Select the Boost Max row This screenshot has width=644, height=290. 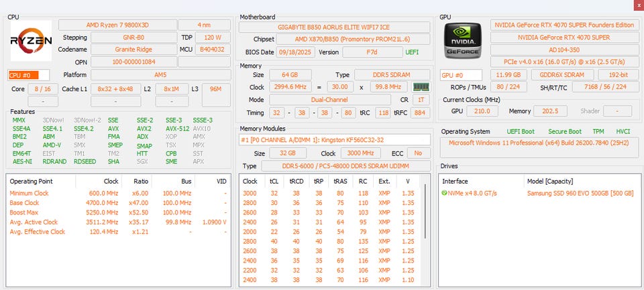118,212
